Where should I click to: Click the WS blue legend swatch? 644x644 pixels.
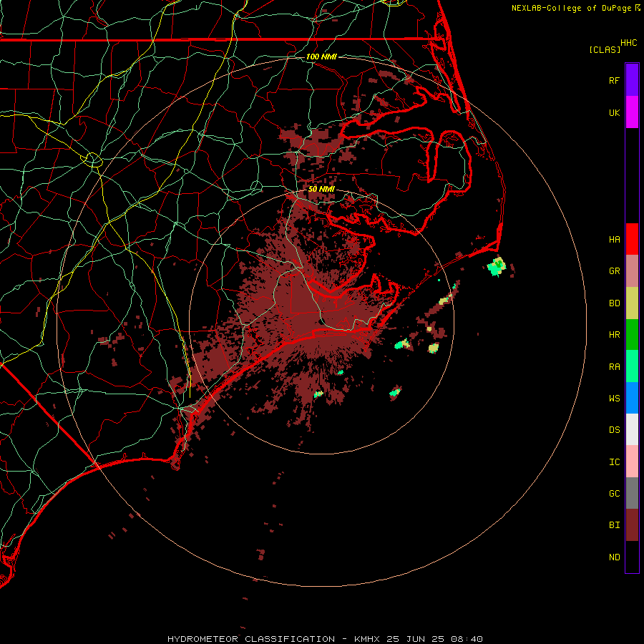[632, 398]
